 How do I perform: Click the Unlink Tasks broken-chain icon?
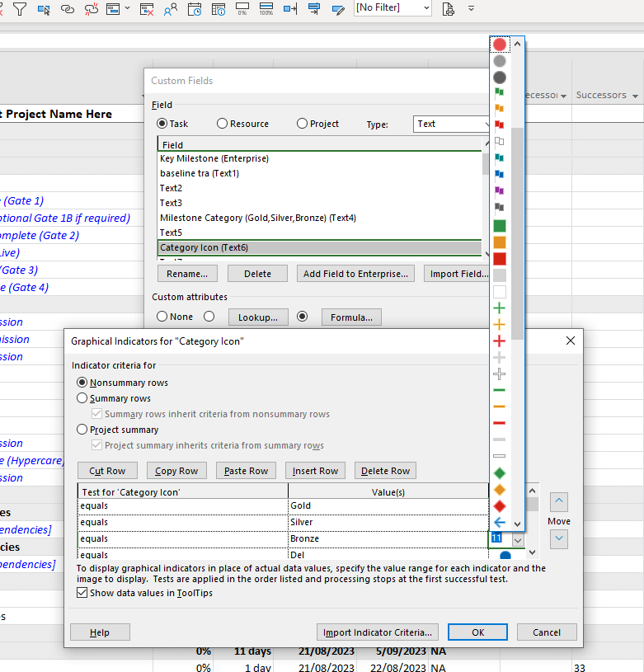tap(91, 9)
